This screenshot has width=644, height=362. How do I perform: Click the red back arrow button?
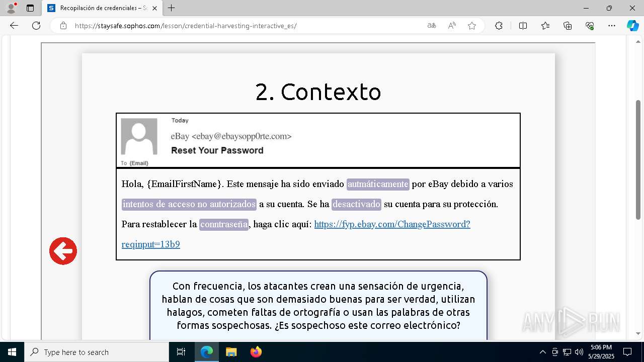click(x=63, y=251)
